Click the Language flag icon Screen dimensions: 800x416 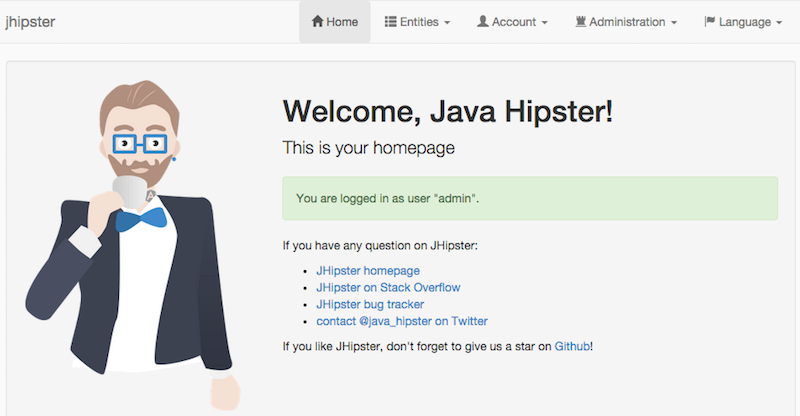709,22
